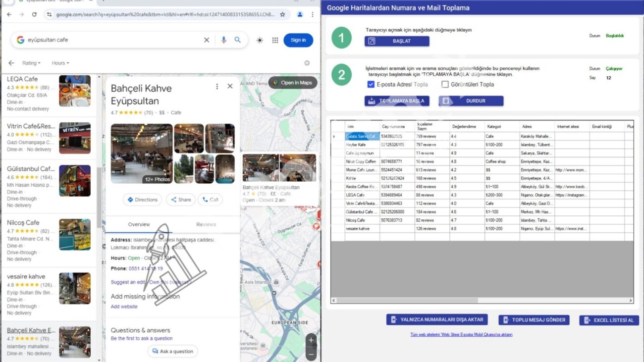Close the Bahçeli Kahve Eyüpsultan card
The height and width of the screenshot is (362, 644).
coord(230,86)
